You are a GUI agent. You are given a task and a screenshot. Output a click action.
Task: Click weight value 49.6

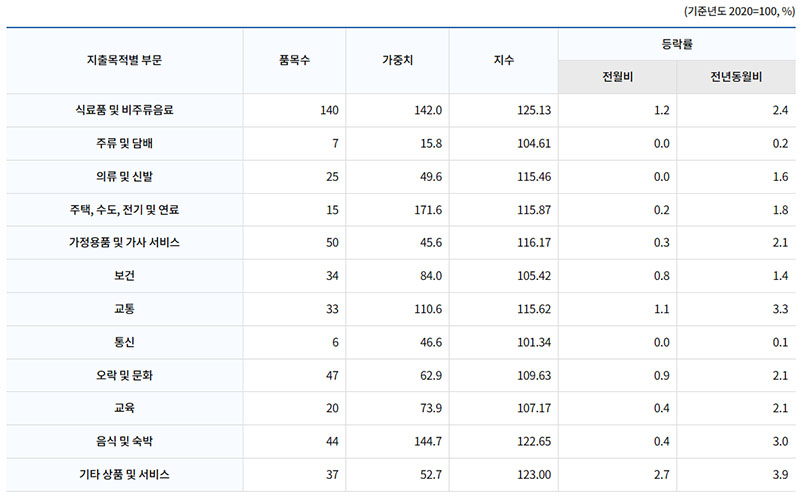(x=431, y=177)
